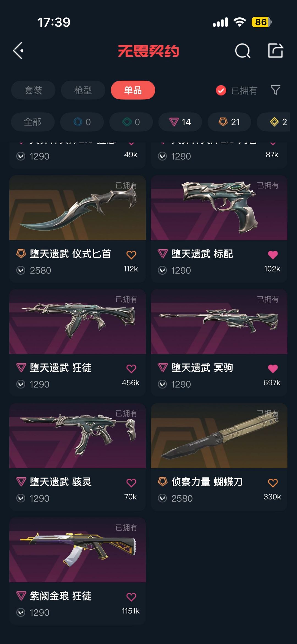Viewport: 297px width, 644px height.
Task: Toggle the heart on 堕天遗武 冥驹
Action: tap(273, 369)
